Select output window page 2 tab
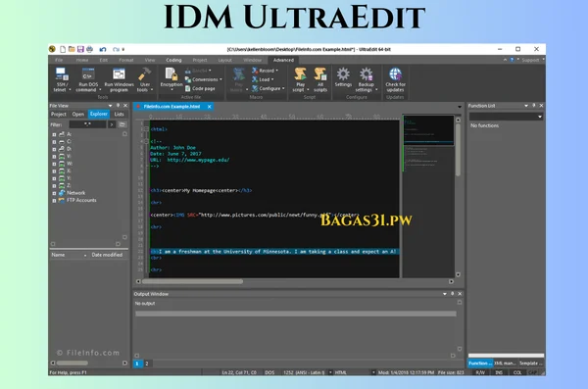Image resolution: width=588 pixels, height=389 pixels. pyautogui.click(x=147, y=364)
